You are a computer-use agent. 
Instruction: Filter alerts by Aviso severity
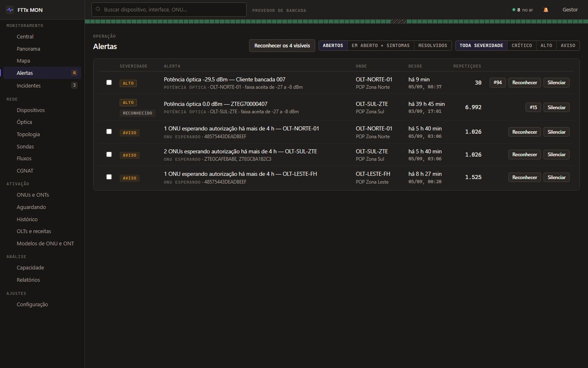(568, 45)
